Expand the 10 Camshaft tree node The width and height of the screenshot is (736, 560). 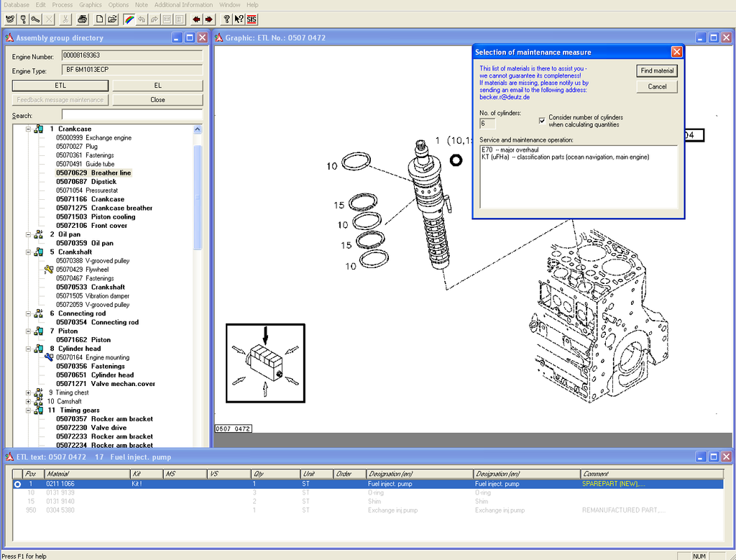coord(29,401)
